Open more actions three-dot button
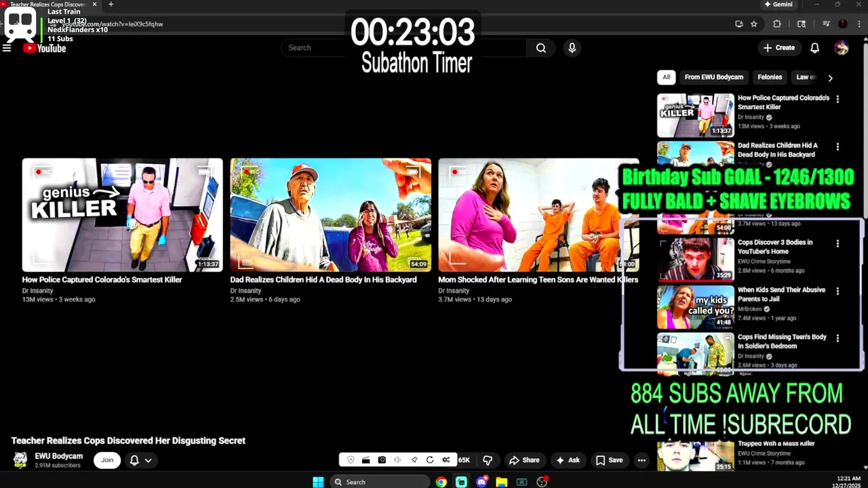This screenshot has height=488, width=868. tap(642, 460)
